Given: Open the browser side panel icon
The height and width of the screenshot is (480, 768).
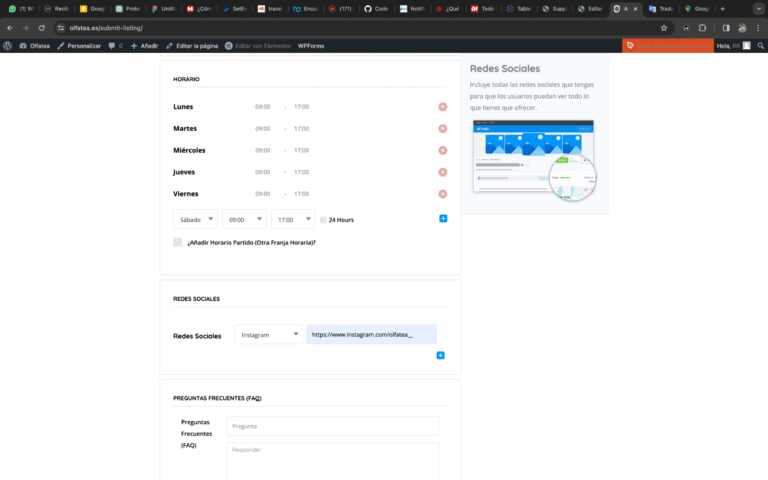Looking at the screenshot, I should coord(726,28).
